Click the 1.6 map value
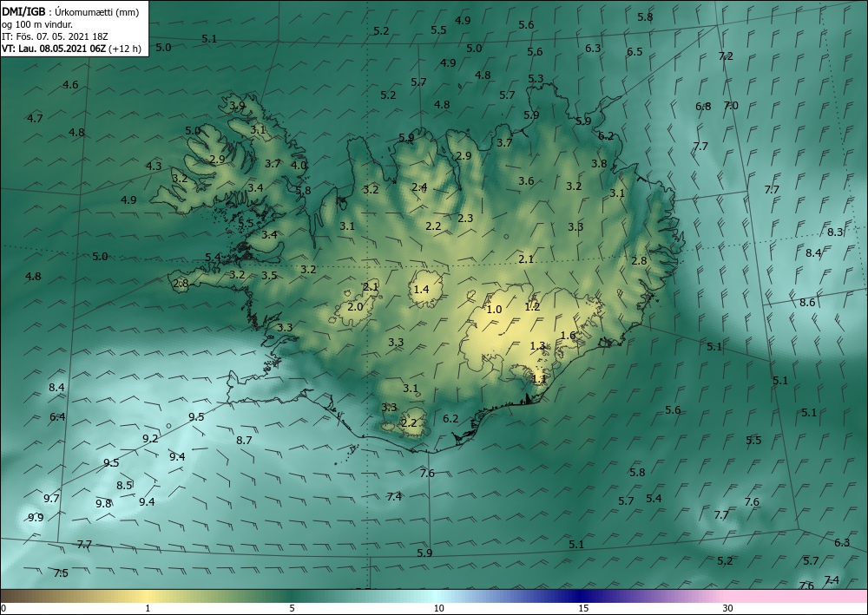This screenshot has width=868, height=615. pyautogui.click(x=568, y=335)
